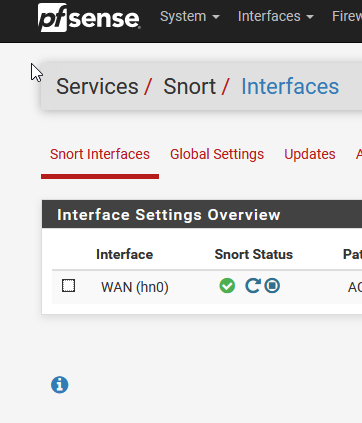The height and width of the screenshot is (423, 362).
Task: Open the Interfaces breadcrumb link
Action: (x=290, y=87)
